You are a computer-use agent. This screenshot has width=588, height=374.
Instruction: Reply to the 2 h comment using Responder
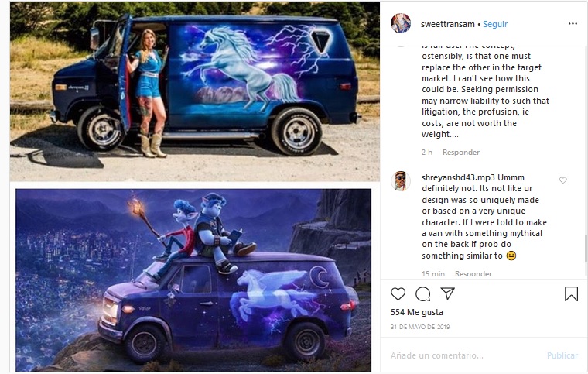461,153
